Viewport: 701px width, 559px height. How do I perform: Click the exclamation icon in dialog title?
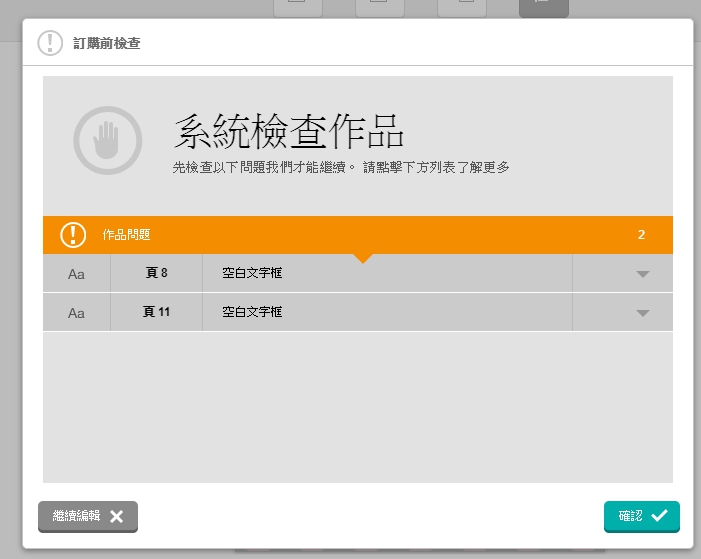click(x=50, y=43)
